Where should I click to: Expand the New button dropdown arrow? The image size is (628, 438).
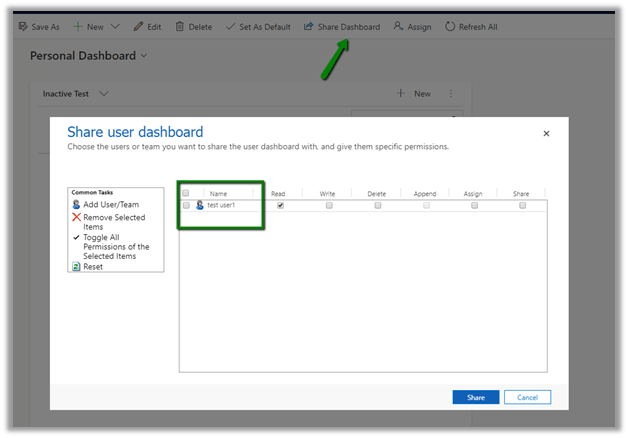[115, 27]
